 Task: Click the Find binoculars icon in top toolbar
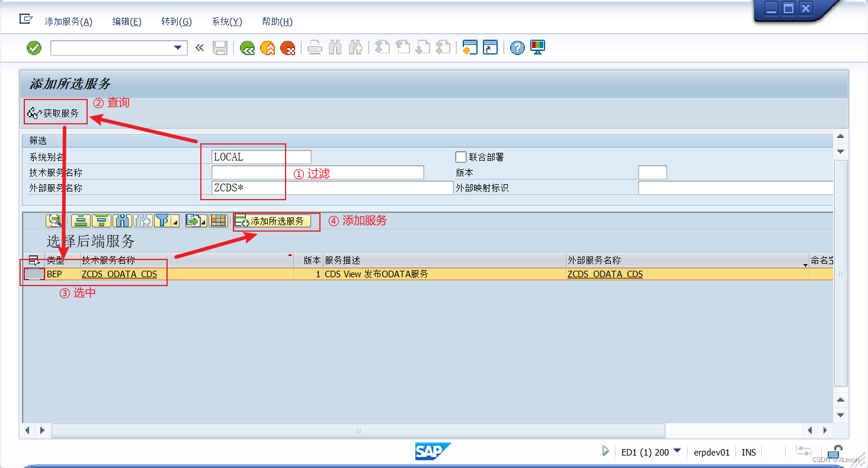point(335,48)
